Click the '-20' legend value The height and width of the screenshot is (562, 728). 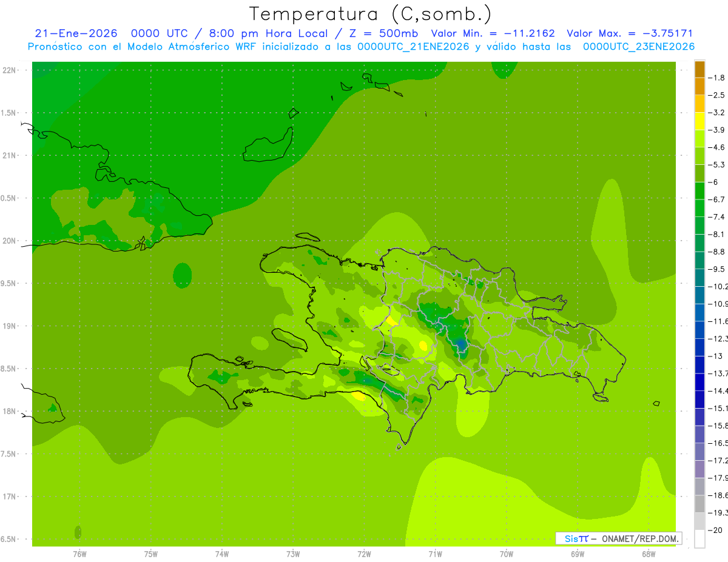(715, 530)
